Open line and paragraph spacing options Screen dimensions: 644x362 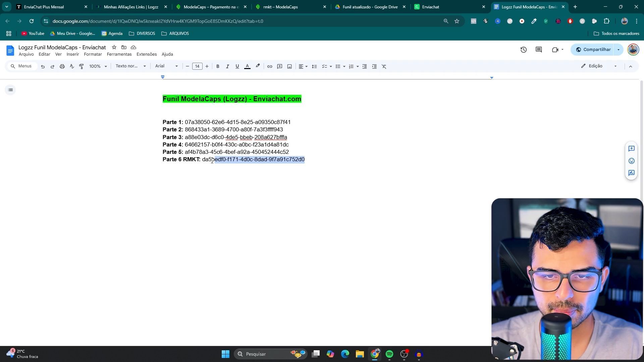tap(314, 66)
